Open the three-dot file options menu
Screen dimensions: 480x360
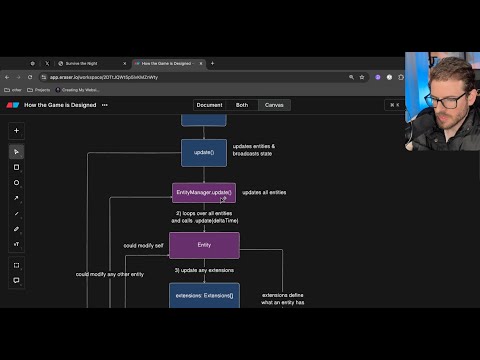point(105,105)
